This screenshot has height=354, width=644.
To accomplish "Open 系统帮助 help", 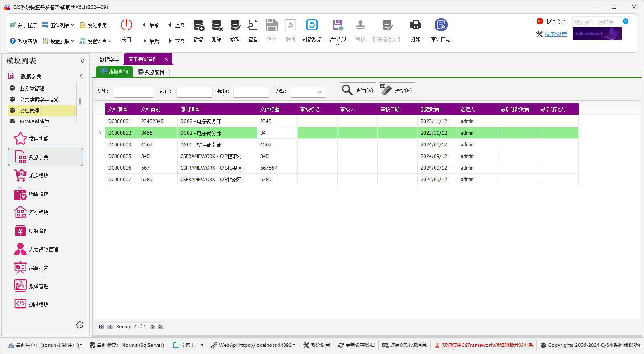I will [x=23, y=41].
